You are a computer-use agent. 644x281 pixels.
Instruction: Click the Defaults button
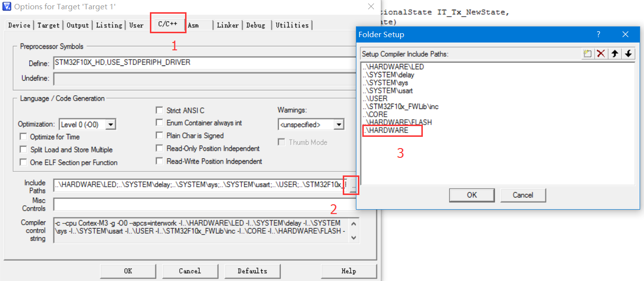[x=252, y=271]
